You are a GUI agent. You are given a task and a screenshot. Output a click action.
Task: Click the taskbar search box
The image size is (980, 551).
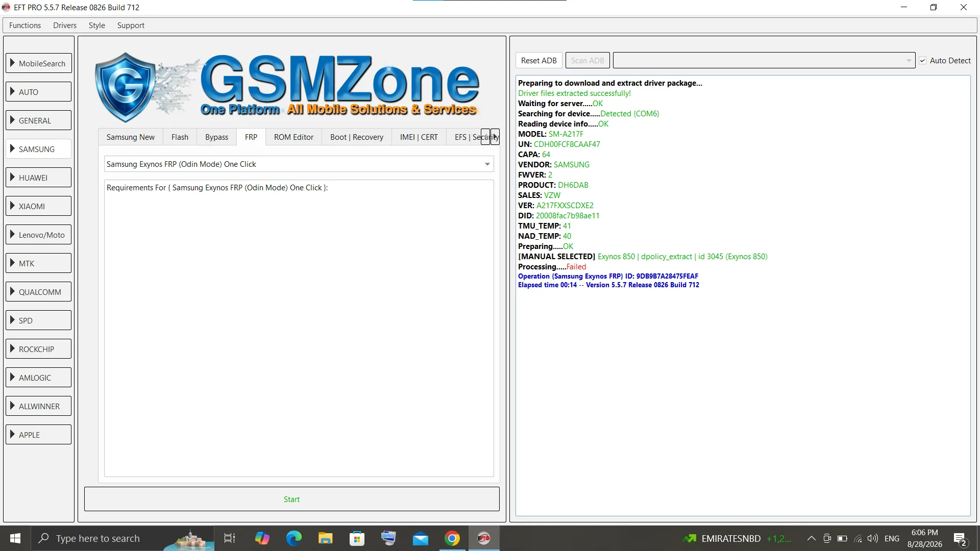tap(122, 538)
